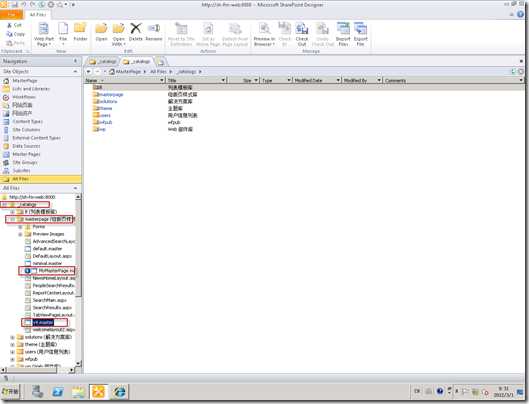This screenshot has width=529, height=404.
Task: Expand the users folder in the tree
Action: tap(12, 352)
